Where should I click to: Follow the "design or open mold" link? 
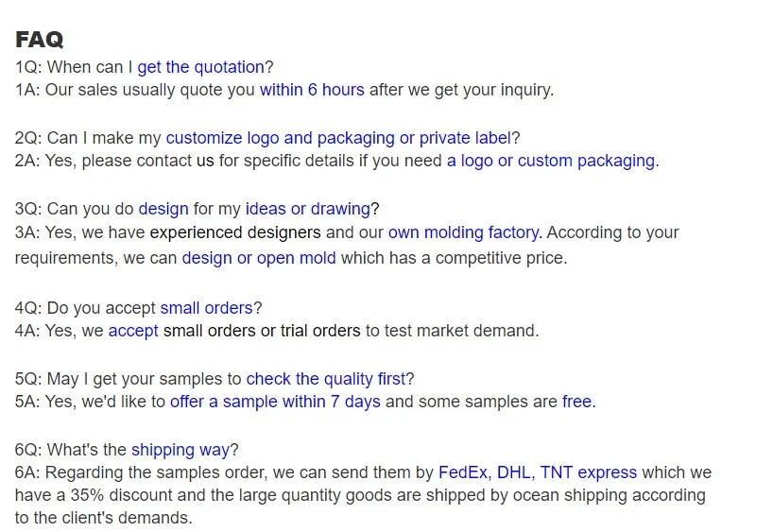[259, 258]
